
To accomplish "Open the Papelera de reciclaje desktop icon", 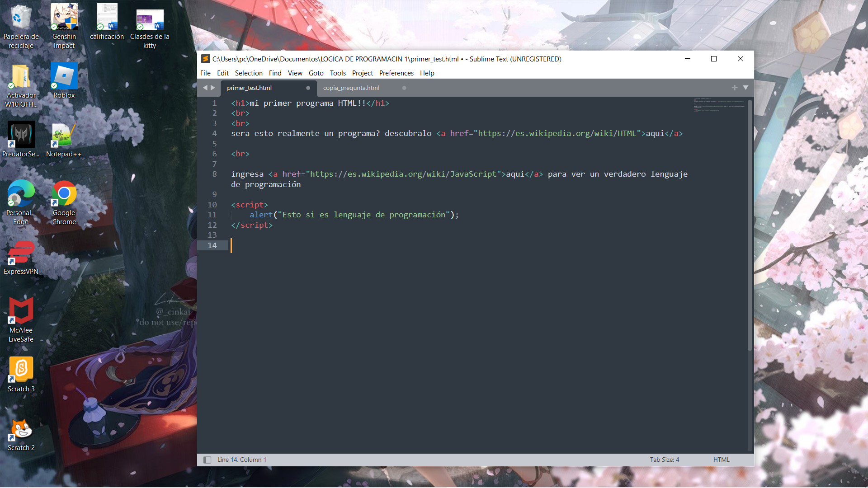I will (21, 26).
